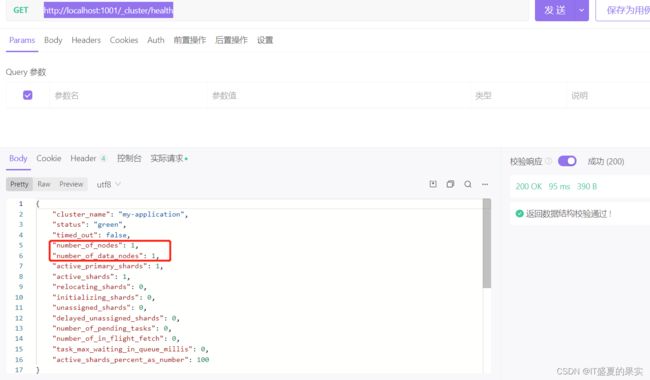
Task: Click the "timed_out": false line
Action: 91,235
